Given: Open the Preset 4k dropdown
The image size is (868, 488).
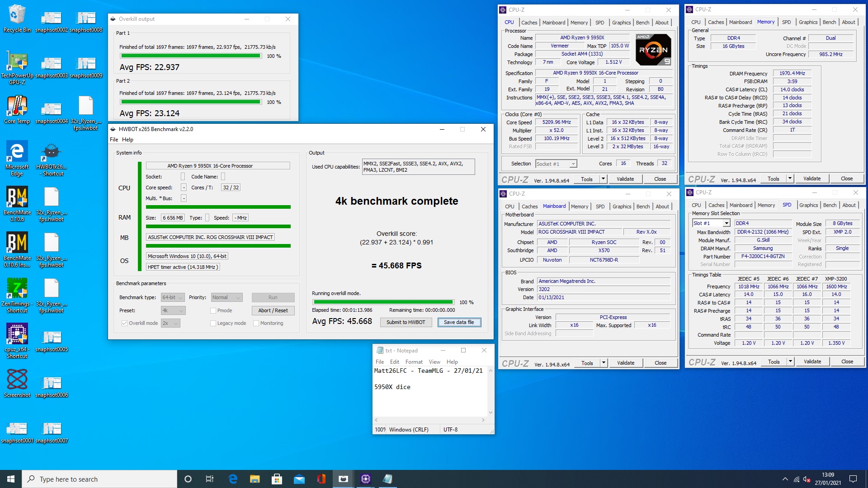Looking at the screenshot, I should [x=173, y=310].
